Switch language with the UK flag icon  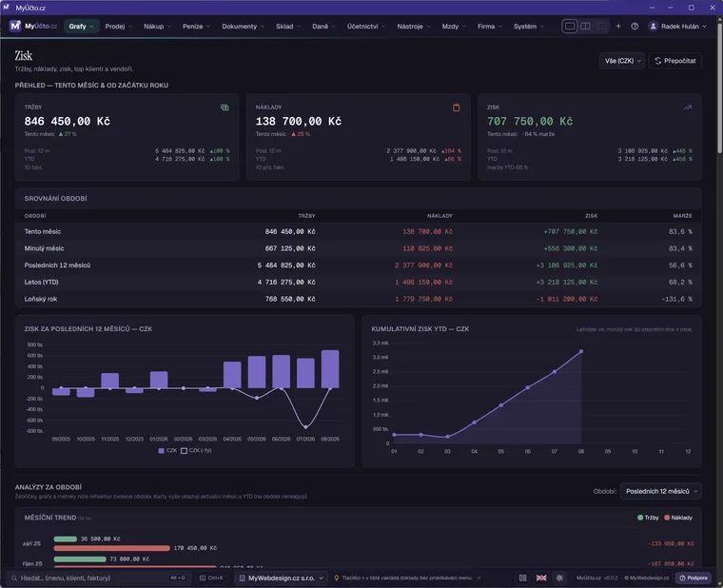tap(541, 578)
